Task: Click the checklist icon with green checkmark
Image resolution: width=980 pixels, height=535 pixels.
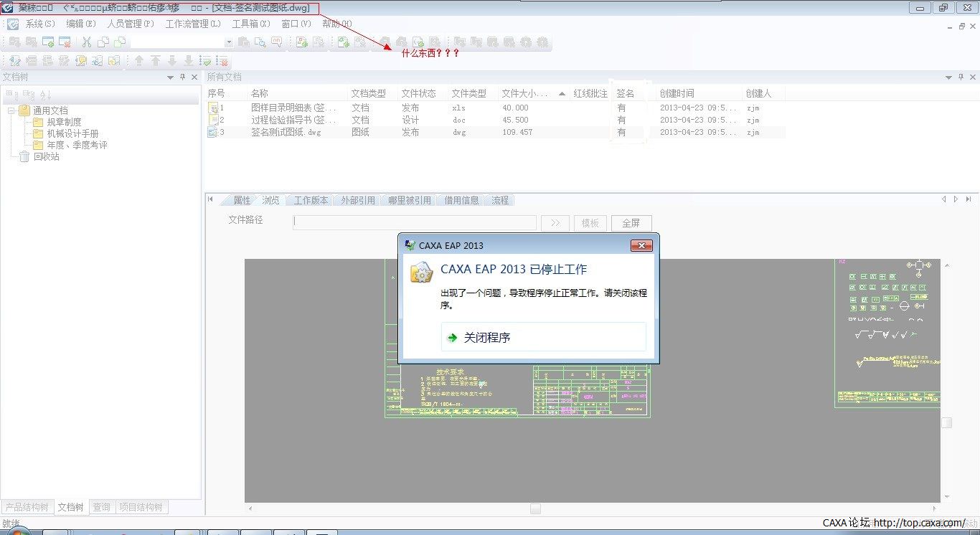Action: pyautogui.click(x=205, y=61)
